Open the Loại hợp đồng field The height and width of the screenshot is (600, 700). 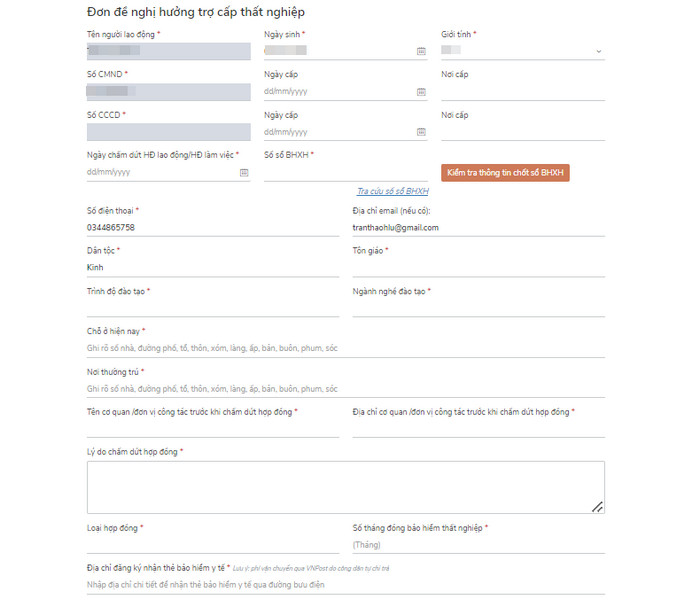(x=213, y=545)
